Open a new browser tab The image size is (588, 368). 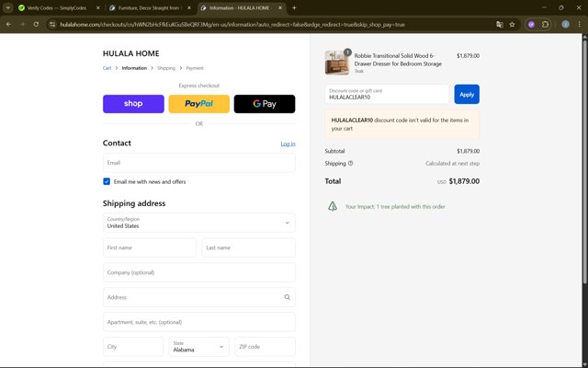point(294,7)
